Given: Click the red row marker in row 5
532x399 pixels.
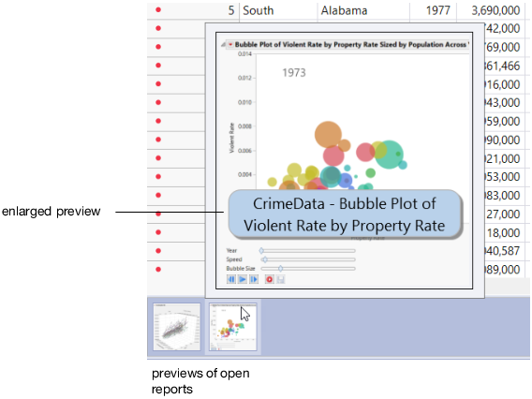Looking at the screenshot, I should (x=158, y=10).
